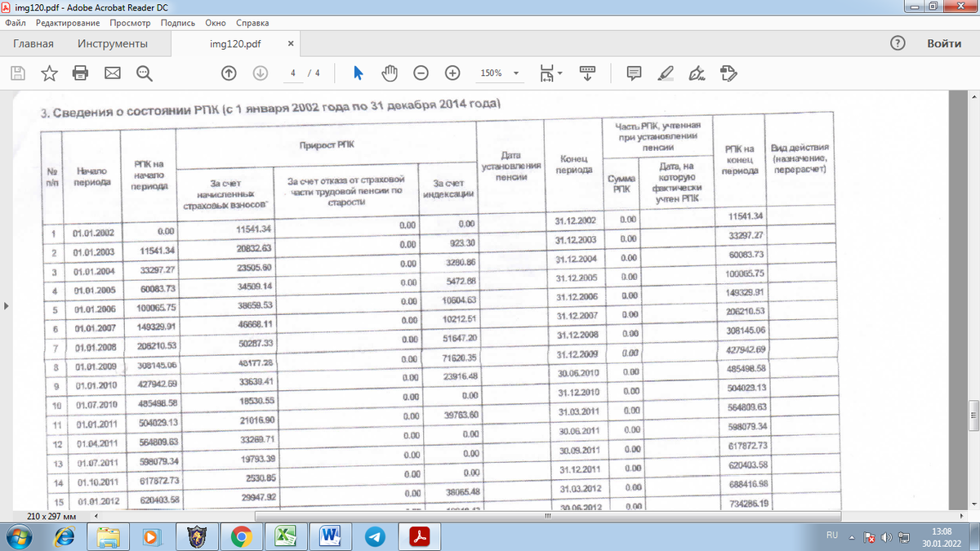Click the fit page width icon

(x=546, y=73)
